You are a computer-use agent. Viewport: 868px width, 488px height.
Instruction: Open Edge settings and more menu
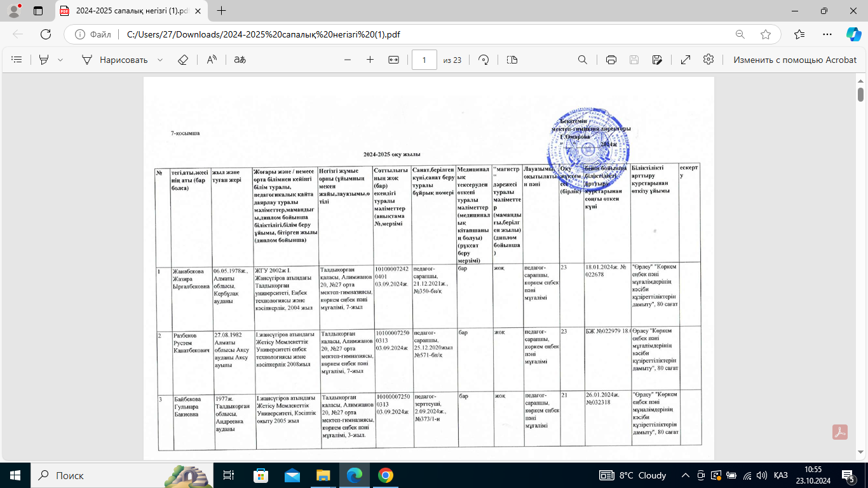[827, 34]
